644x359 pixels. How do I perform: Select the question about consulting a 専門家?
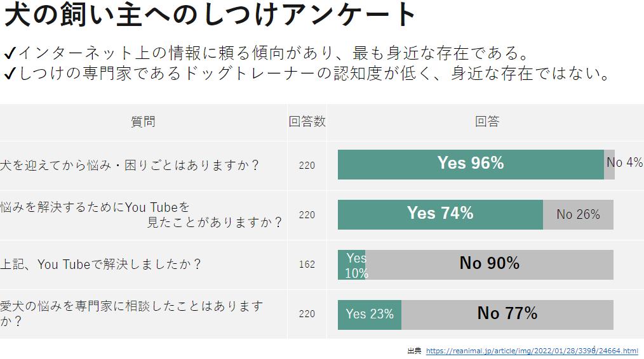(x=131, y=313)
